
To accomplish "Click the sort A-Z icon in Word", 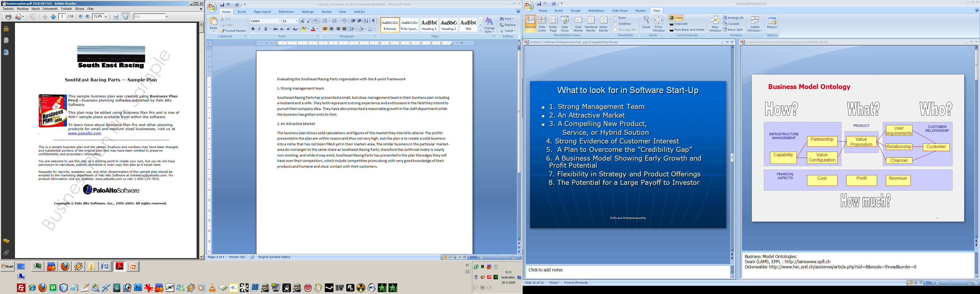I will 366,21.
